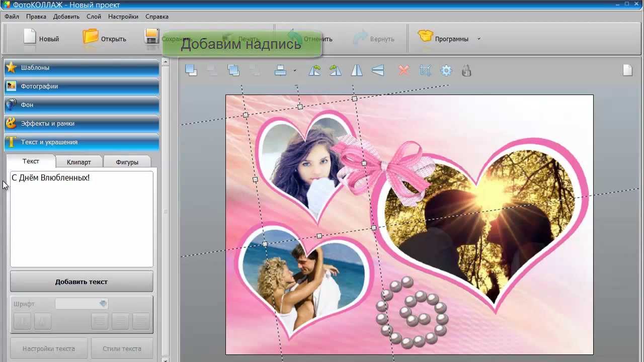Choose center text alignment button
Image resolution: width=644 pixels, height=362 pixels.
[x=120, y=321]
